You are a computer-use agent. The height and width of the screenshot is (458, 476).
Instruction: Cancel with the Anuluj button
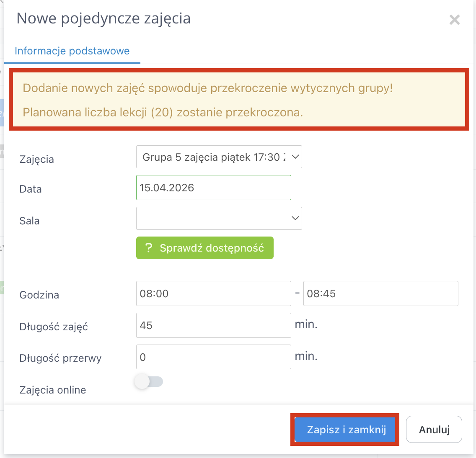[x=434, y=429]
